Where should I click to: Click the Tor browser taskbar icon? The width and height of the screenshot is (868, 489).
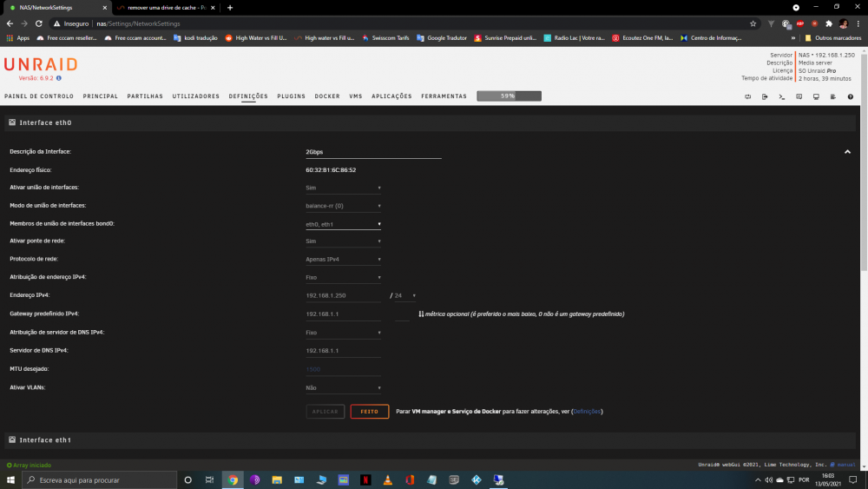[x=254, y=479]
